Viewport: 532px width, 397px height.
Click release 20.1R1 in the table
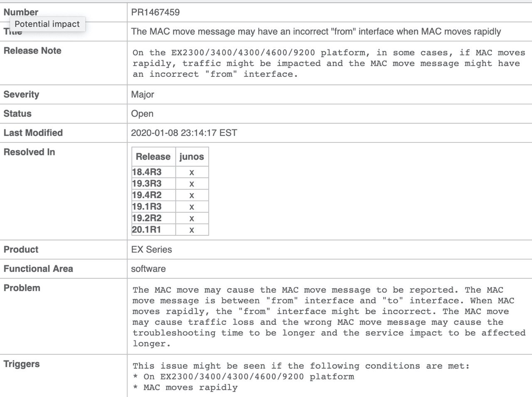[x=147, y=230]
